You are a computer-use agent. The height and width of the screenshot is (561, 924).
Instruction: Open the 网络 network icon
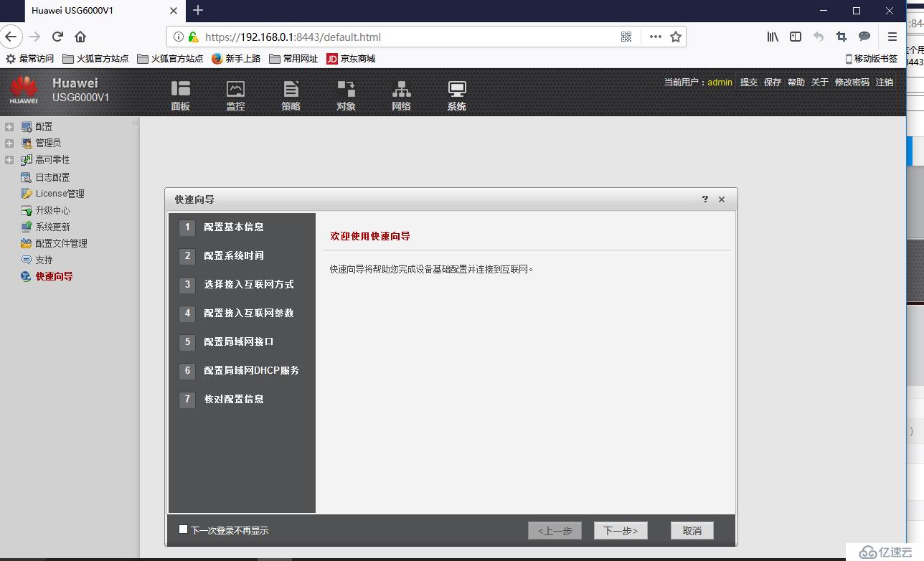tap(401, 96)
